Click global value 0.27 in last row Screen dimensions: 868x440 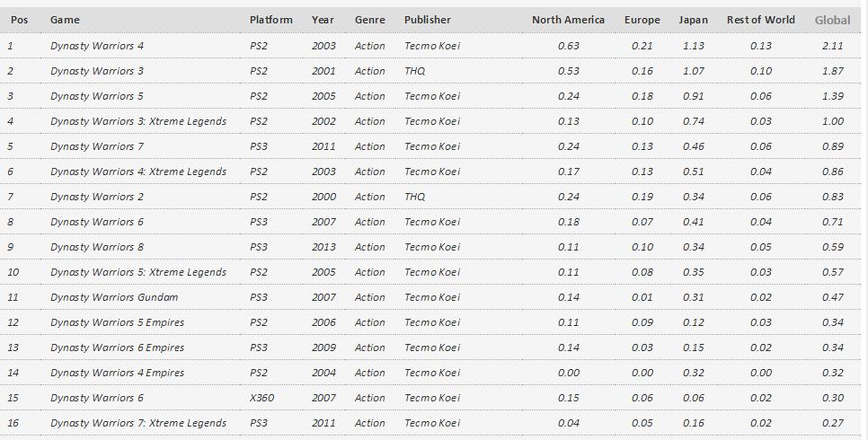pos(833,424)
